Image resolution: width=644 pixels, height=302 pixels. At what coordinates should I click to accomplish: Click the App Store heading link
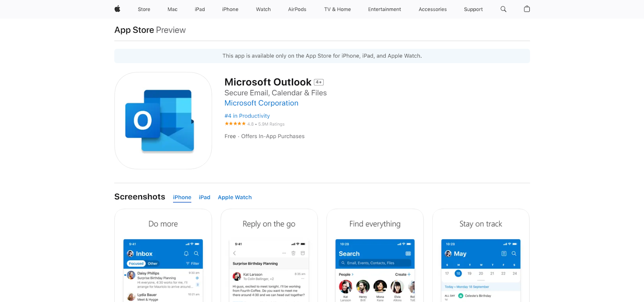134,30
